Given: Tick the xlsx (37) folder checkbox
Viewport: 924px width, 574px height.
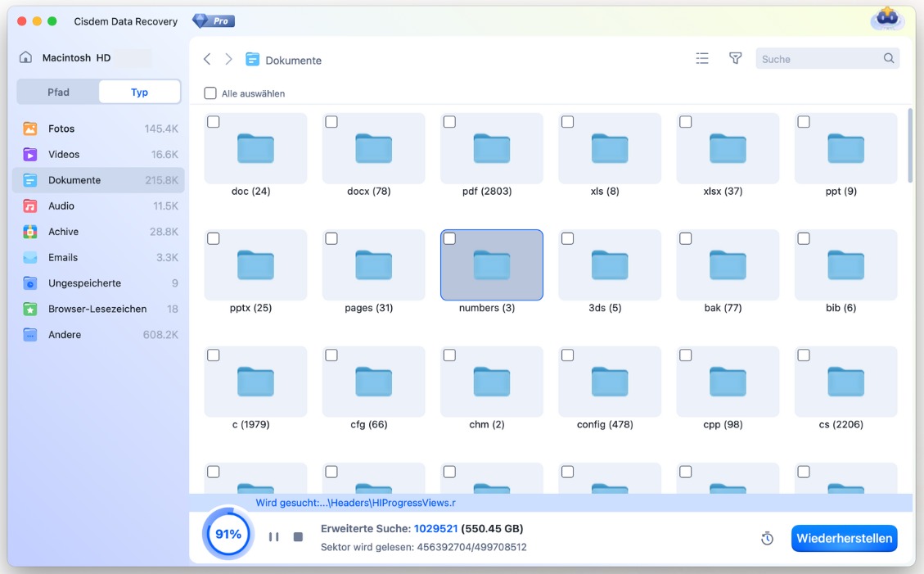Looking at the screenshot, I should (x=685, y=121).
